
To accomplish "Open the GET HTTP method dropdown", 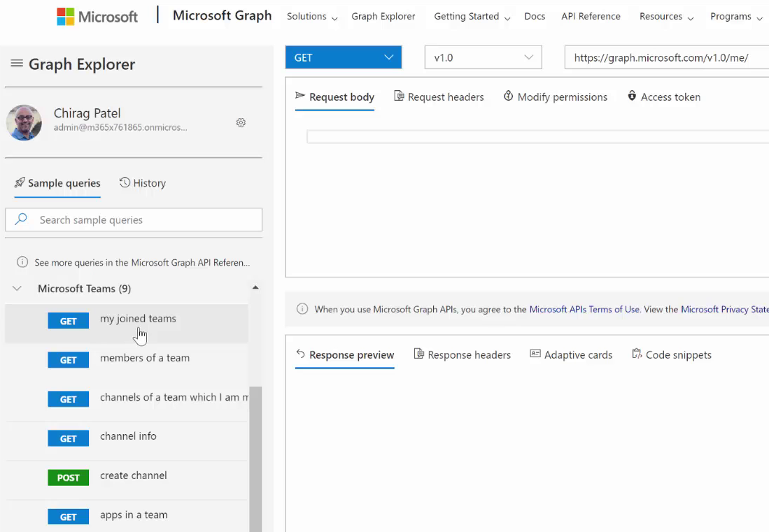I will pos(344,57).
